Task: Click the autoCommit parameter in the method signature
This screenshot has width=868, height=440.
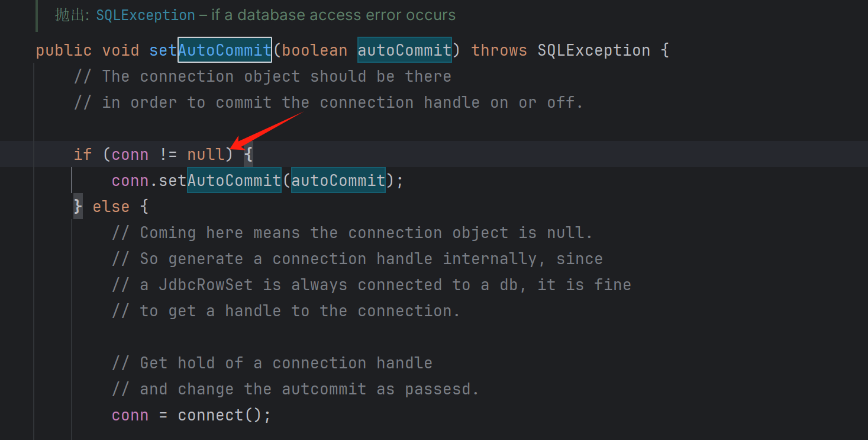Action: tap(404, 50)
